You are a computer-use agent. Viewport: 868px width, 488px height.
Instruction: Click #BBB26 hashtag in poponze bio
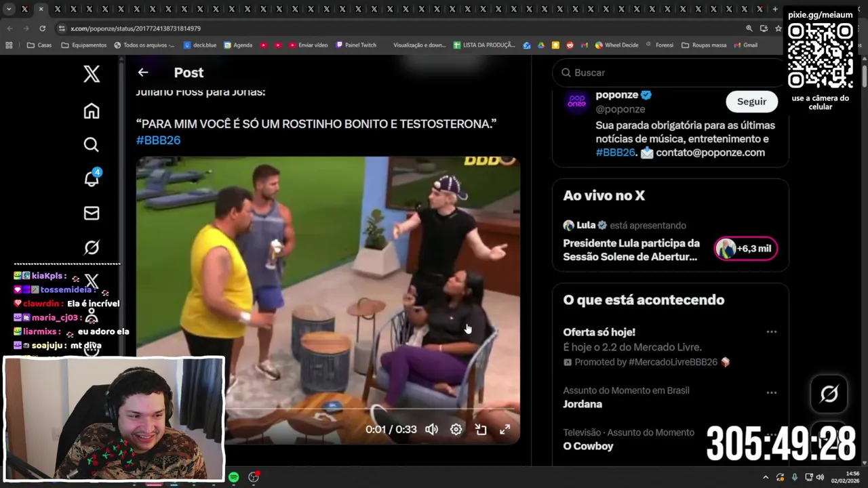pyautogui.click(x=616, y=152)
